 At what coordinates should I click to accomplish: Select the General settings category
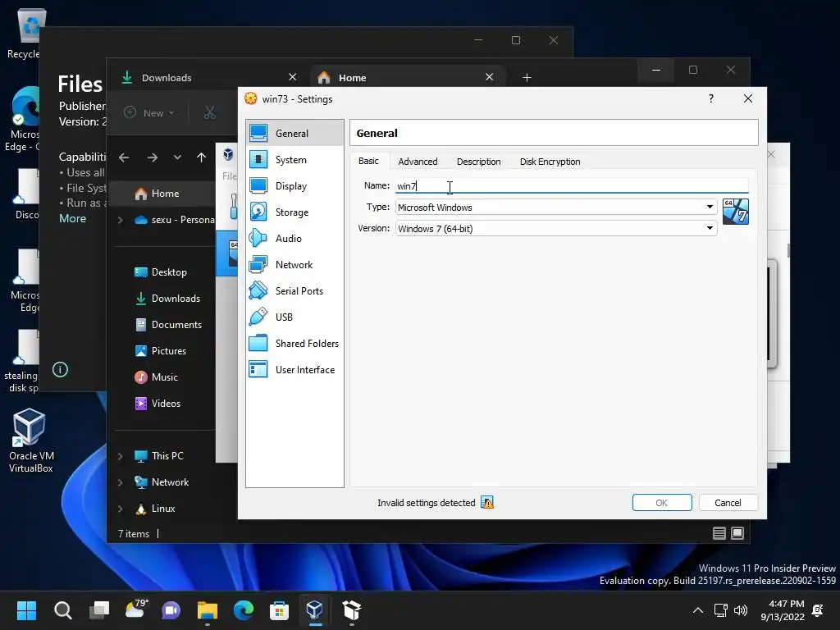click(294, 134)
